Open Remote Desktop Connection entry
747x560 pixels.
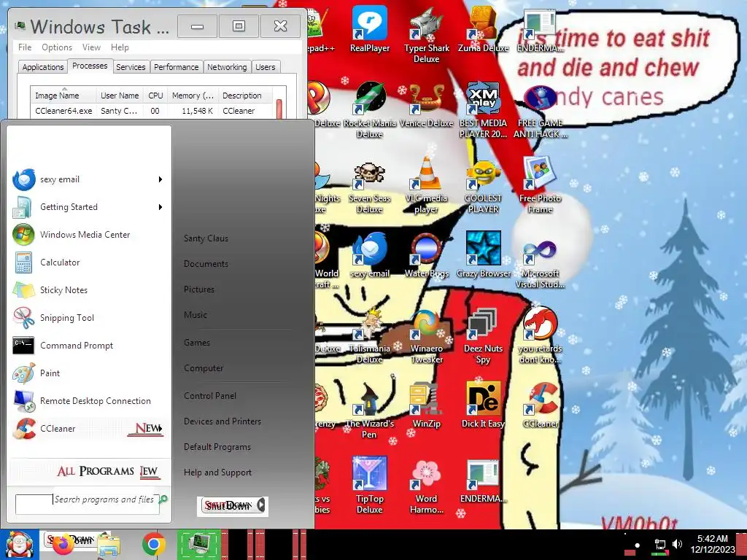88,400
